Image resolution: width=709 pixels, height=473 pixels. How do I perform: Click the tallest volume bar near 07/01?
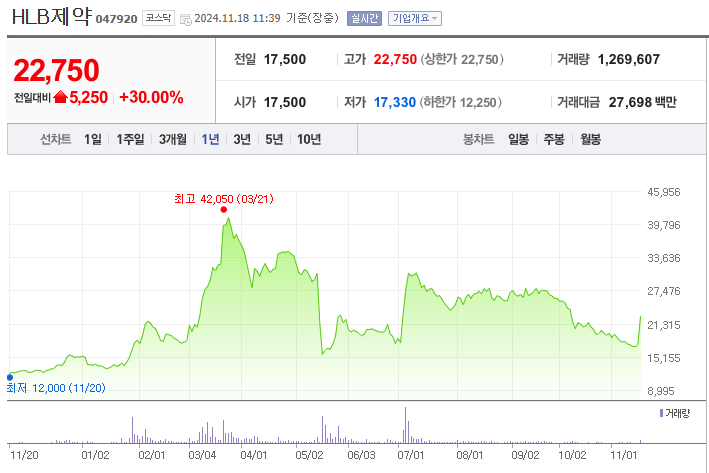coord(405,425)
